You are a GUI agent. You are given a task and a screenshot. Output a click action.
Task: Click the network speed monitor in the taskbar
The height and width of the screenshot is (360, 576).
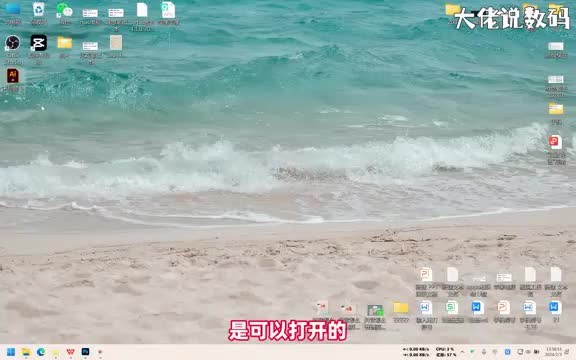(415, 352)
